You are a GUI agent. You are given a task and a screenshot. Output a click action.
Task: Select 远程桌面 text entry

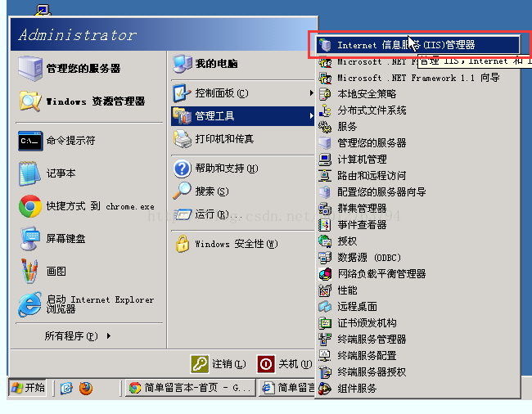pyautogui.click(x=357, y=307)
